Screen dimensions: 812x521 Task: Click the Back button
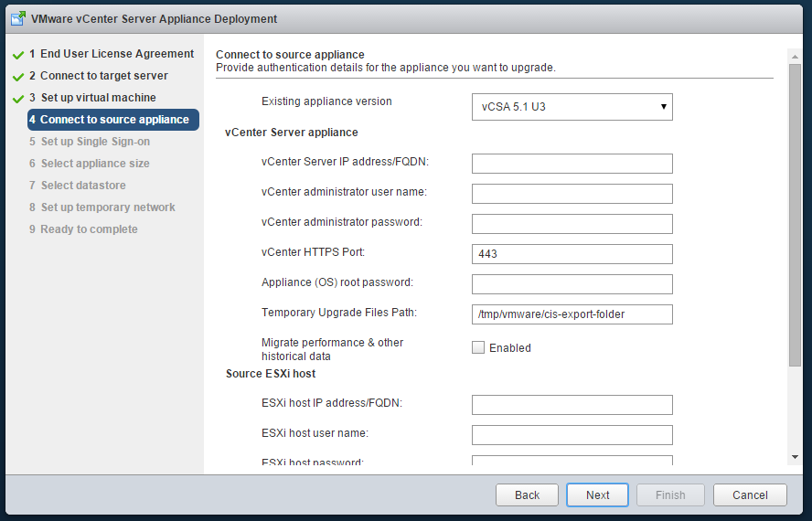point(527,495)
